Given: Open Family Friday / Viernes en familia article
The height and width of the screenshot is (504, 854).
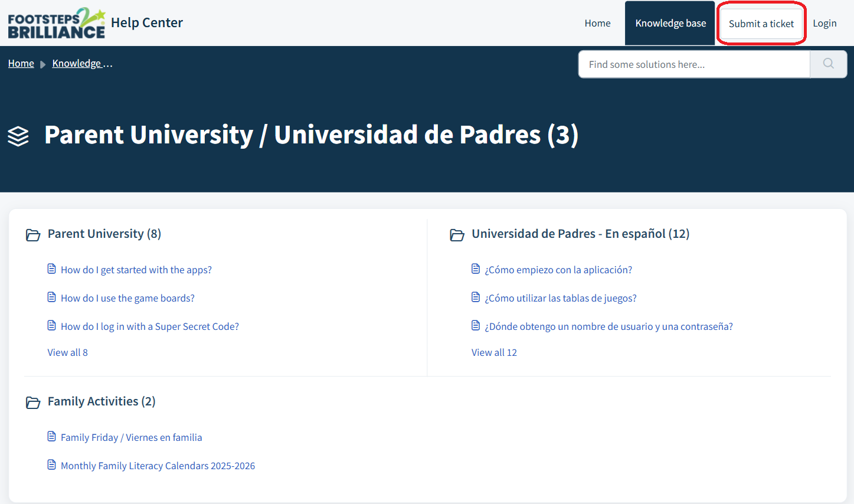Looking at the screenshot, I should [x=132, y=437].
